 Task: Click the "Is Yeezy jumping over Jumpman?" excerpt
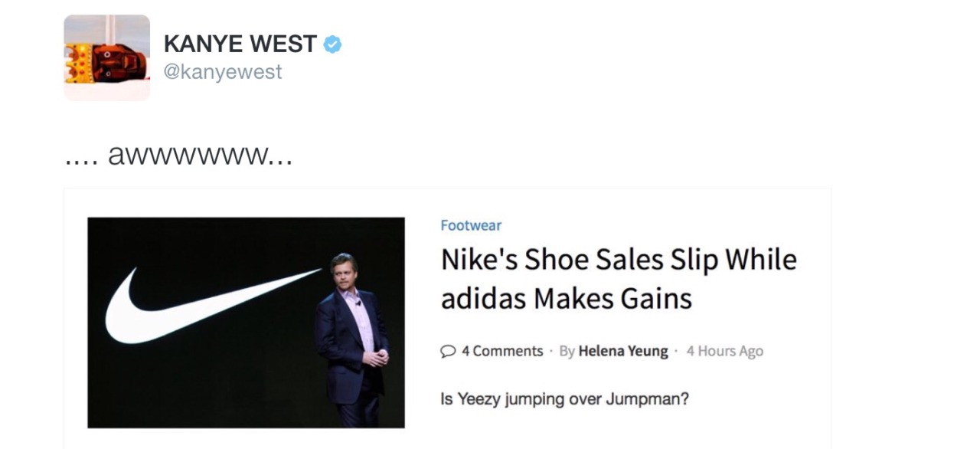(x=565, y=399)
